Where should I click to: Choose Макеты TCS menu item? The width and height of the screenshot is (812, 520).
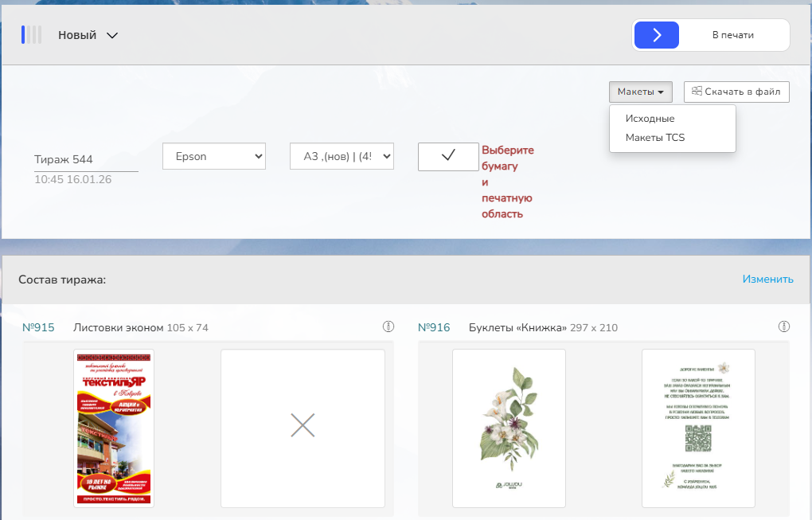click(x=654, y=138)
